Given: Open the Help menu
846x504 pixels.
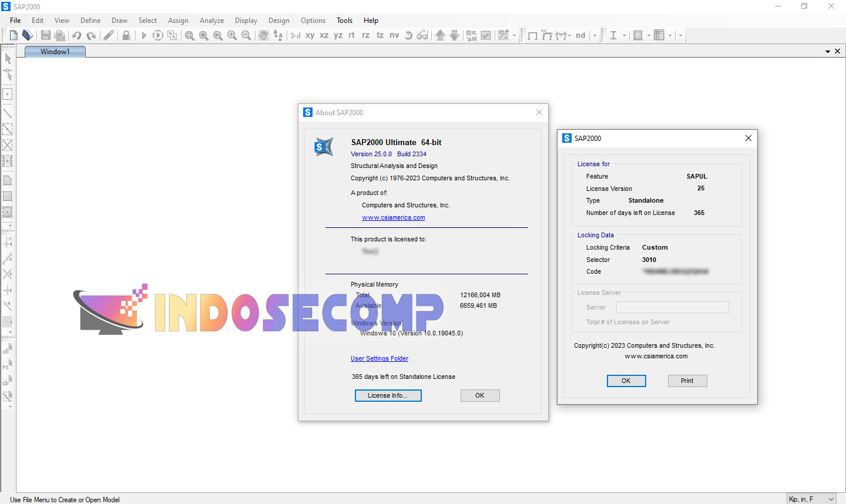Looking at the screenshot, I should point(371,20).
